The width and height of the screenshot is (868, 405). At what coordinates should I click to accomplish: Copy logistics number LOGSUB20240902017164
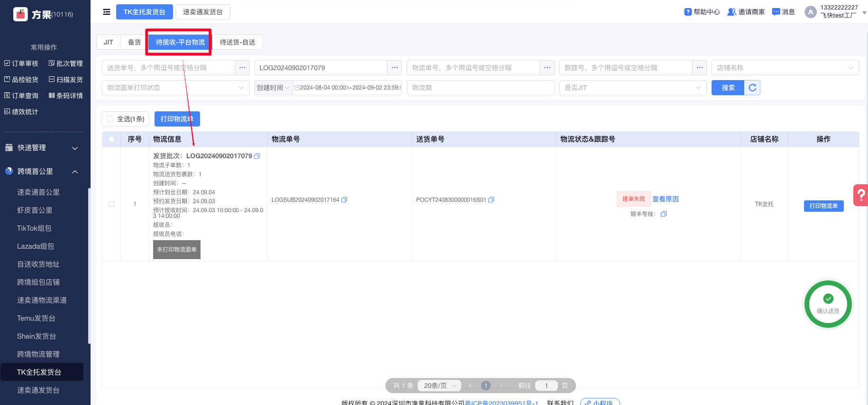coord(344,200)
